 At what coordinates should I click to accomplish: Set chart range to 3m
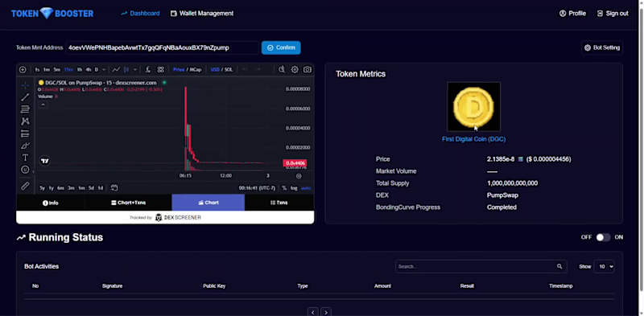click(x=71, y=188)
